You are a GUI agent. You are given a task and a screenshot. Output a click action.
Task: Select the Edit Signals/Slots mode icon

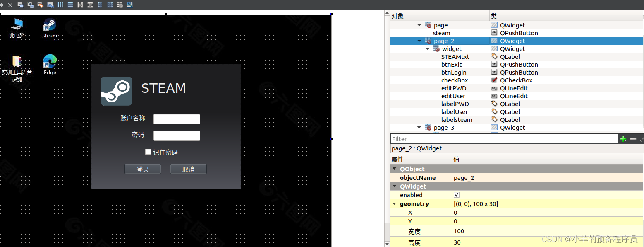30,5
